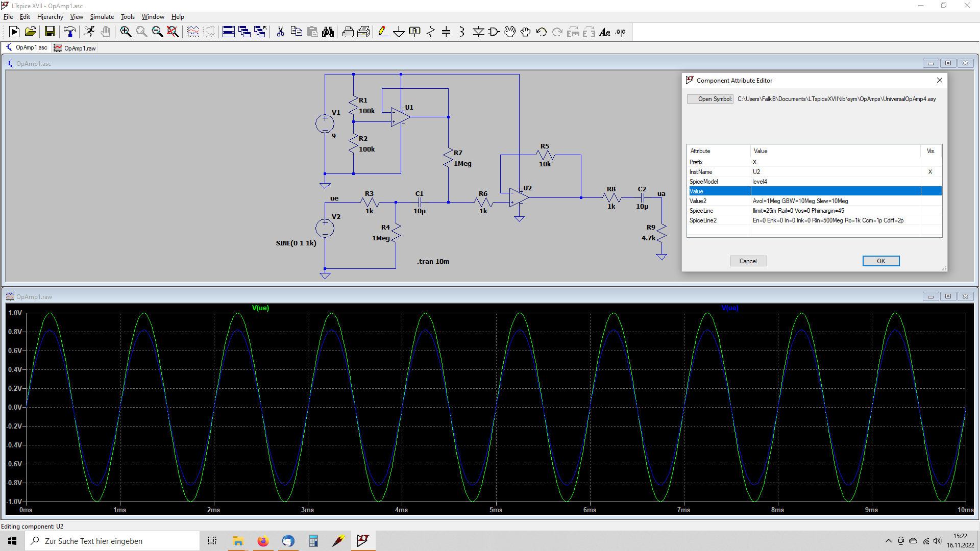Select the Text 'Aa' tool
This screenshot has height=551, width=980.
pyautogui.click(x=605, y=32)
